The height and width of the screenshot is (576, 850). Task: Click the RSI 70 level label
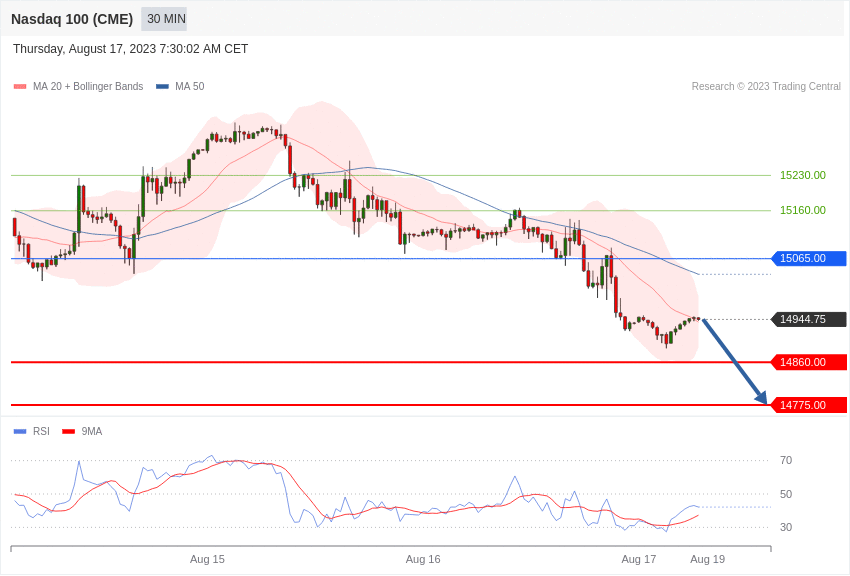click(786, 460)
